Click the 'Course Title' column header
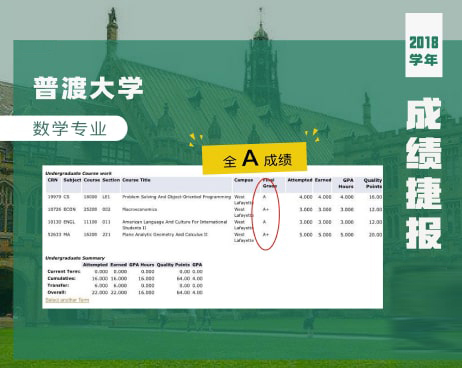The height and width of the screenshot is (368, 462). point(136,180)
